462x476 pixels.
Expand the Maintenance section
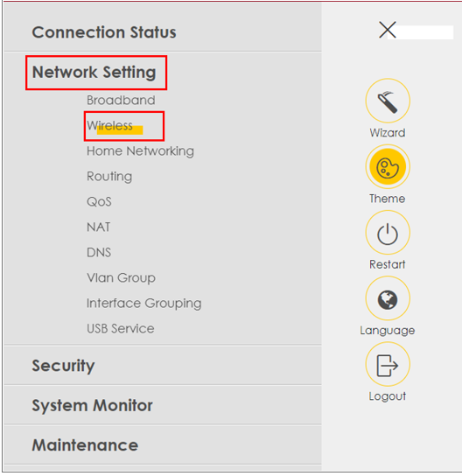(85, 445)
